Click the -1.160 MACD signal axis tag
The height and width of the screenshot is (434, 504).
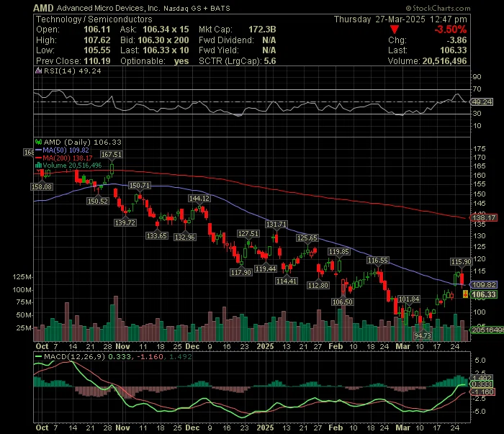pos(482,392)
